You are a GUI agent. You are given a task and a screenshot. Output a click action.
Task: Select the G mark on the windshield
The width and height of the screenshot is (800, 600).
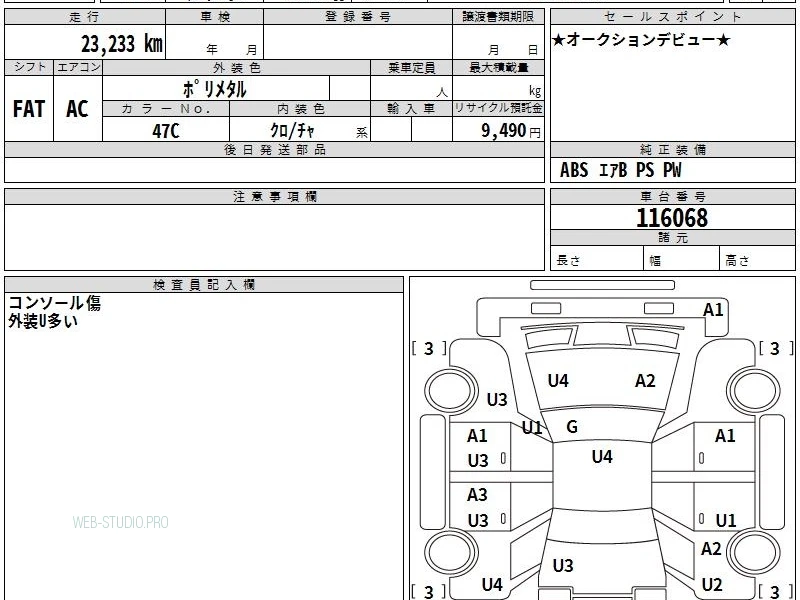[x=572, y=427]
